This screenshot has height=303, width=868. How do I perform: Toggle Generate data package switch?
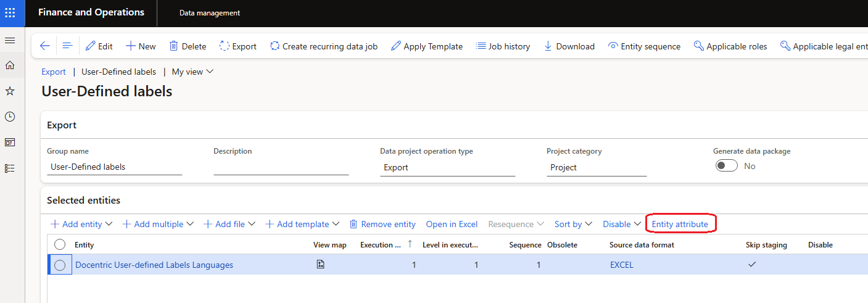[x=726, y=166]
